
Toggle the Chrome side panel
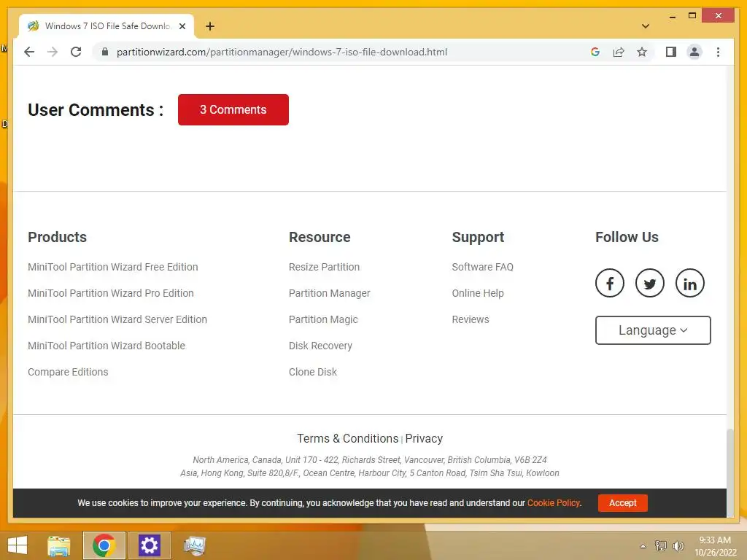click(x=671, y=52)
